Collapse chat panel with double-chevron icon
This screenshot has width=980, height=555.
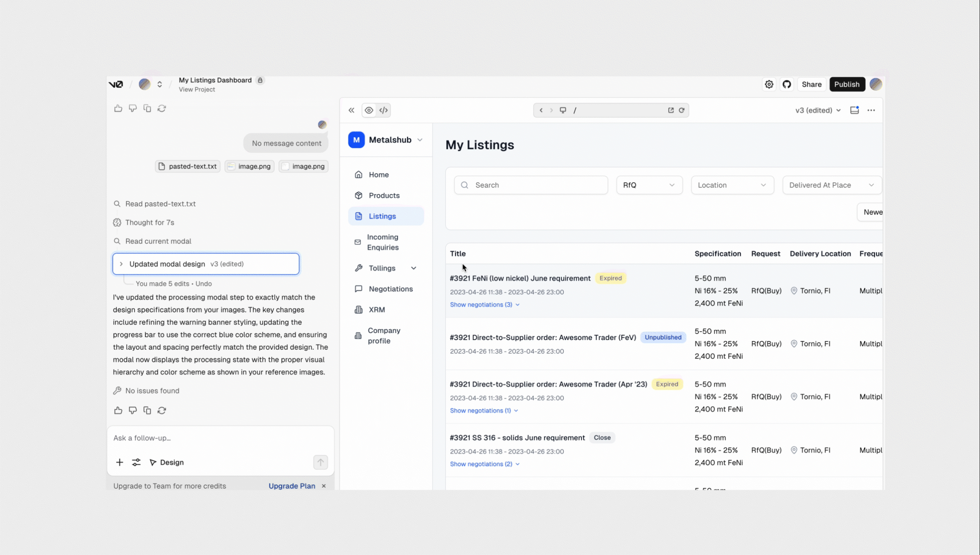pyautogui.click(x=351, y=110)
